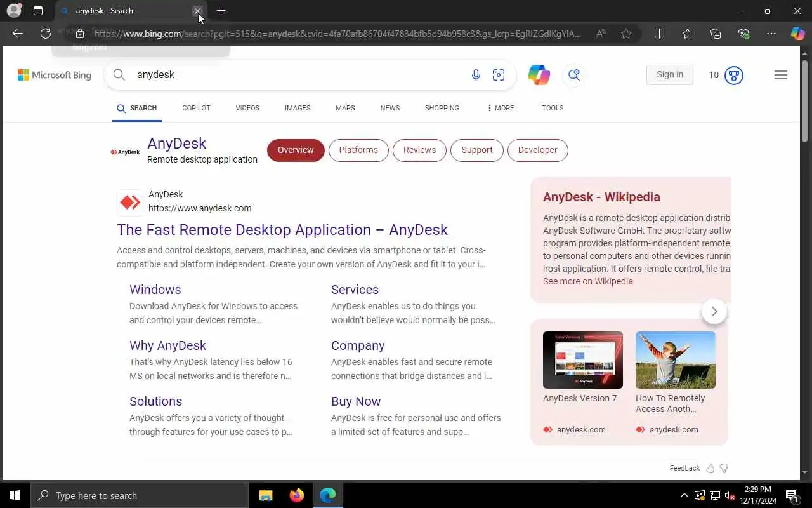
Task: Click See more on Wikipedia
Action: [x=588, y=281]
